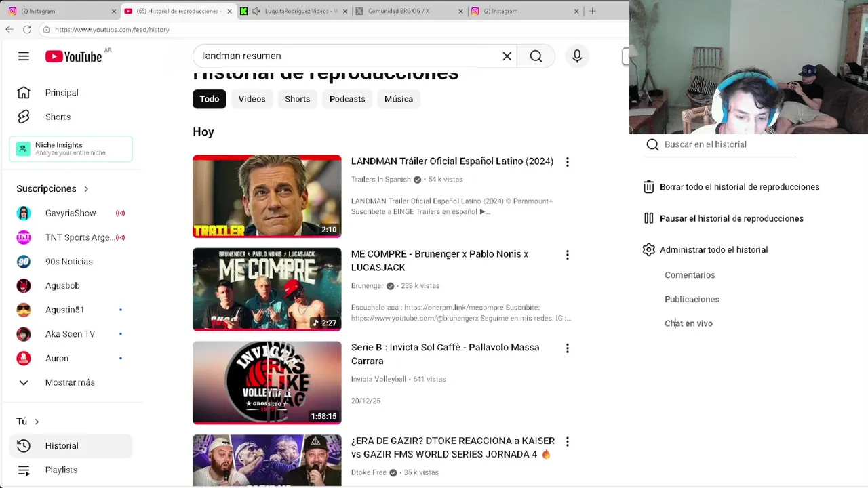Open the Publicaciones link

(692, 299)
